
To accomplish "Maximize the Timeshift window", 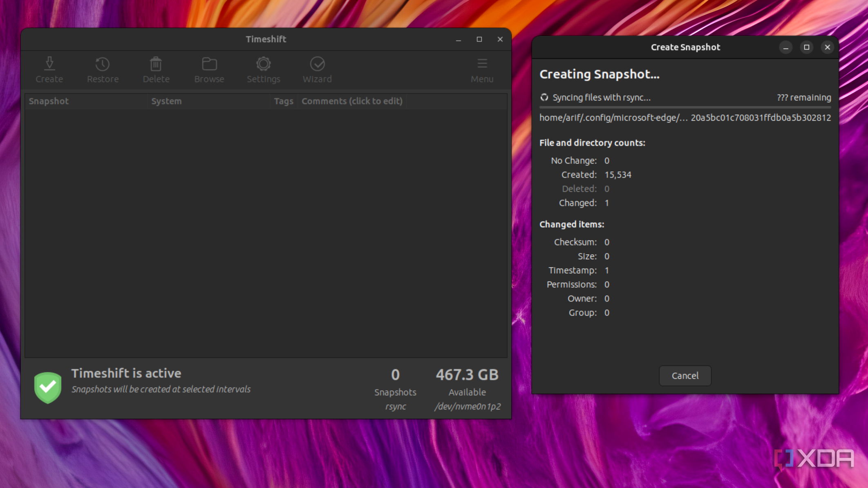I will click(x=479, y=39).
